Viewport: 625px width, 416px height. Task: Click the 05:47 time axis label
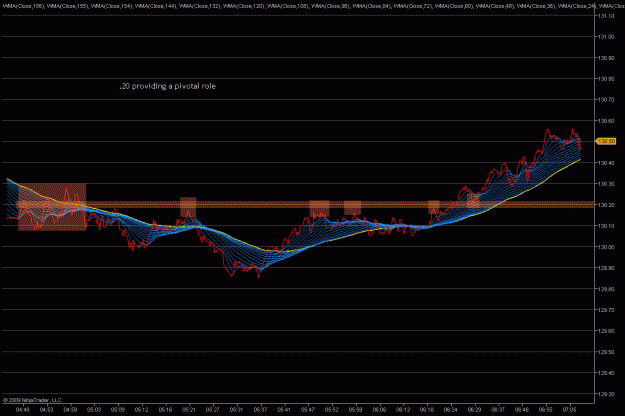[x=308, y=410]
